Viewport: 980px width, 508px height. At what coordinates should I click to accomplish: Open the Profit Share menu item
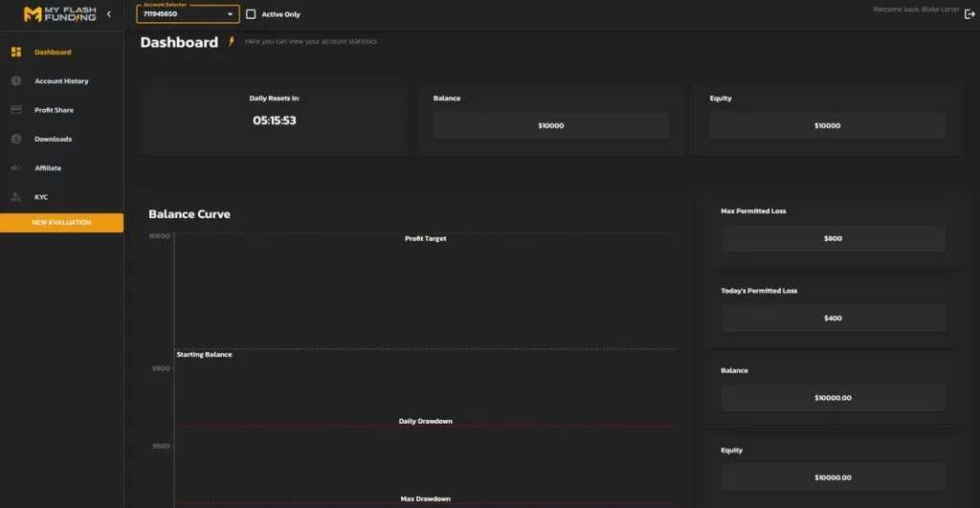[54, 110]
